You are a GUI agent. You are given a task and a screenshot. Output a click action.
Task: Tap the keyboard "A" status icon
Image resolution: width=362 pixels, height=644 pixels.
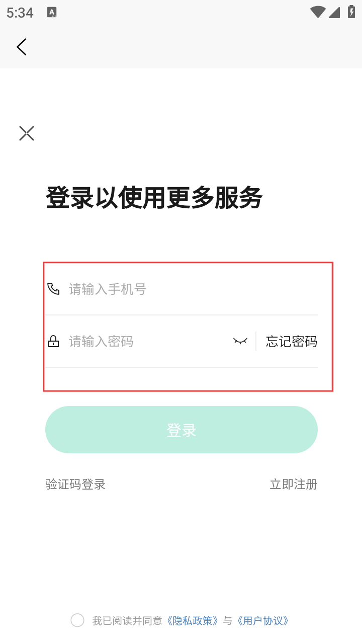pyautogui.click(x=52, y=13)
